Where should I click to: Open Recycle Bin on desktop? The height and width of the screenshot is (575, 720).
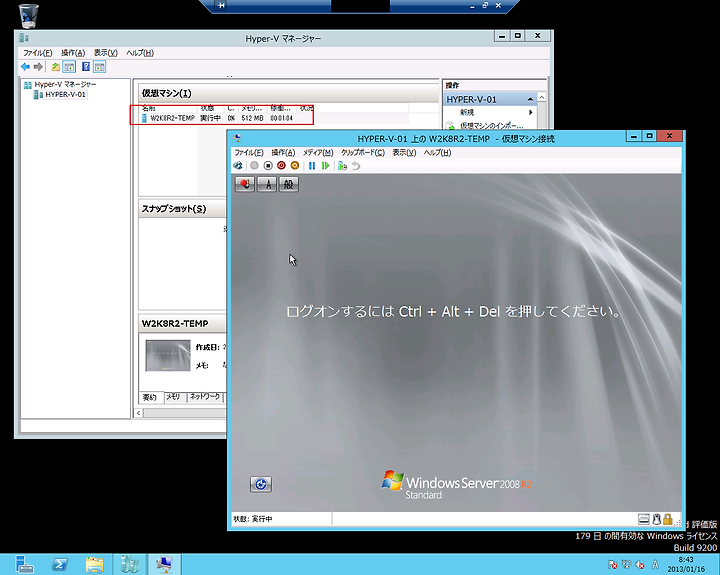(x=29, y=16)
